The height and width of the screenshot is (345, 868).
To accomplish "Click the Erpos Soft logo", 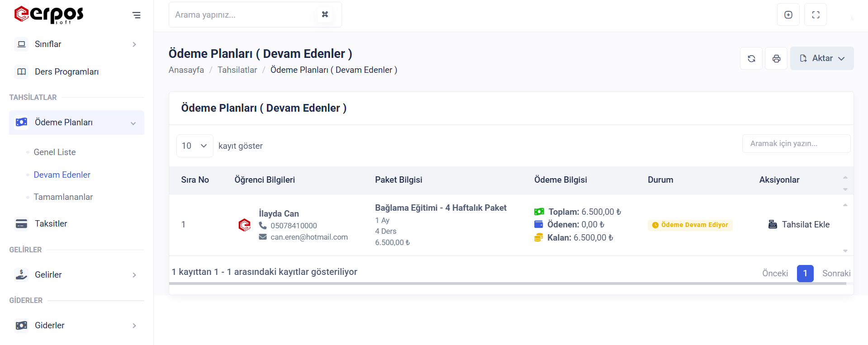I will click(x=49, y=14).
